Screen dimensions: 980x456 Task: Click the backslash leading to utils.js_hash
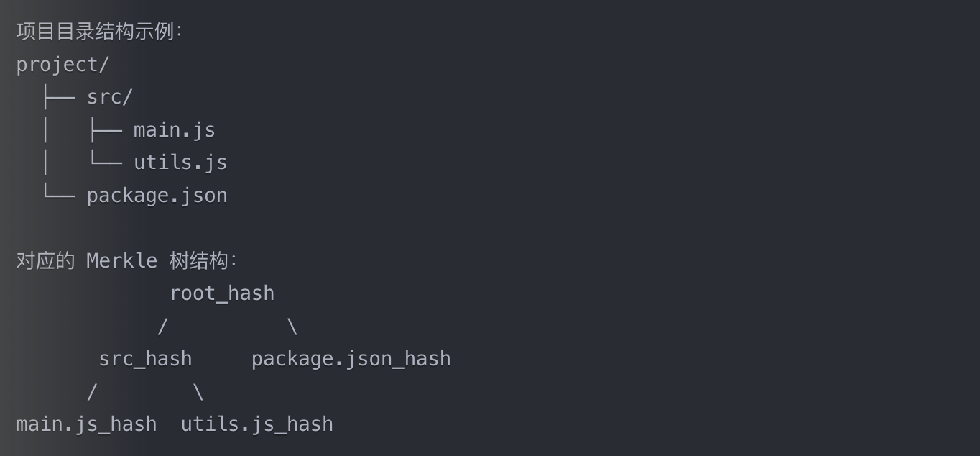tap(198, 392)
